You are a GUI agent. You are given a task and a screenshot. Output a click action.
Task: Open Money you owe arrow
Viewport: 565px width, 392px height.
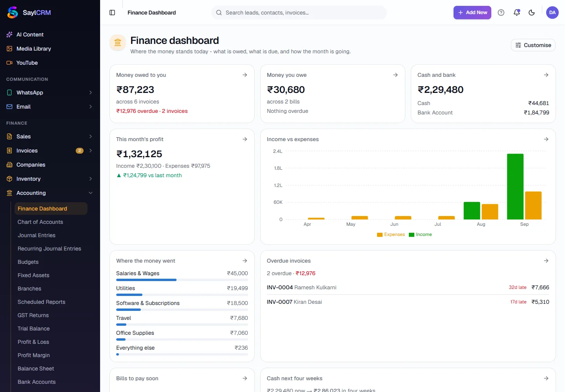point(395,75)
